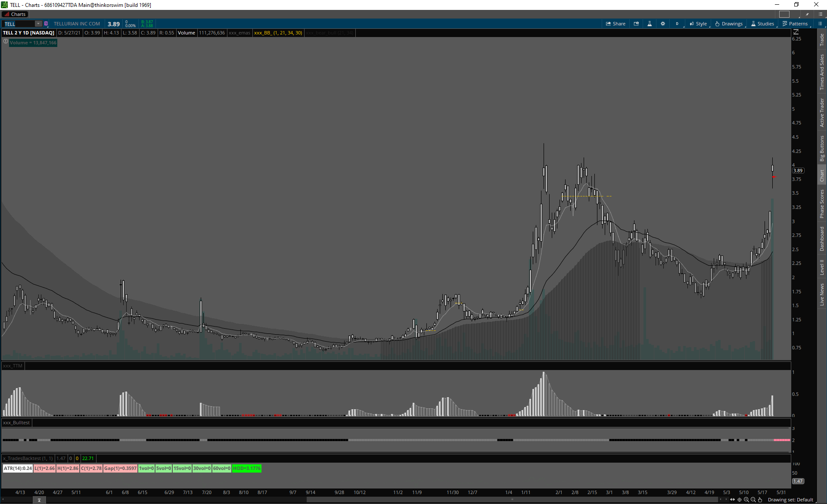Toggle the price axis auto-scale icon
This screenshot has width=827, height=504.
(796, 32)
